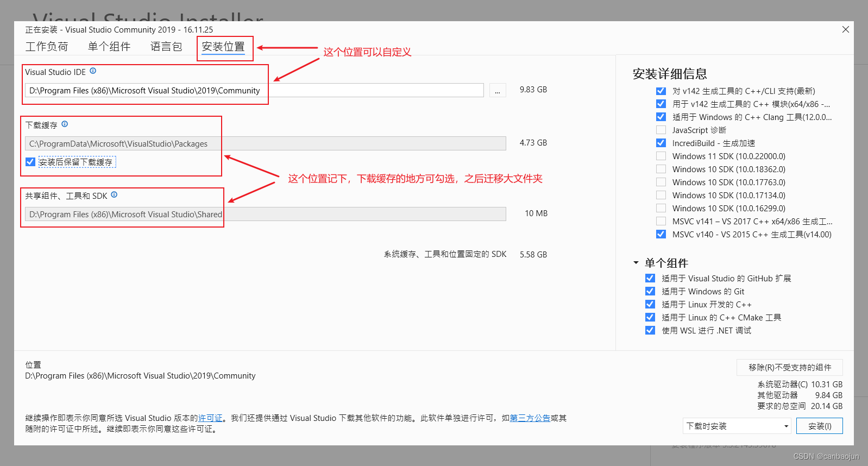Screen dimensions: 868x466
Task: Click the 安装详细信息 heading
Action: [670, 74]
